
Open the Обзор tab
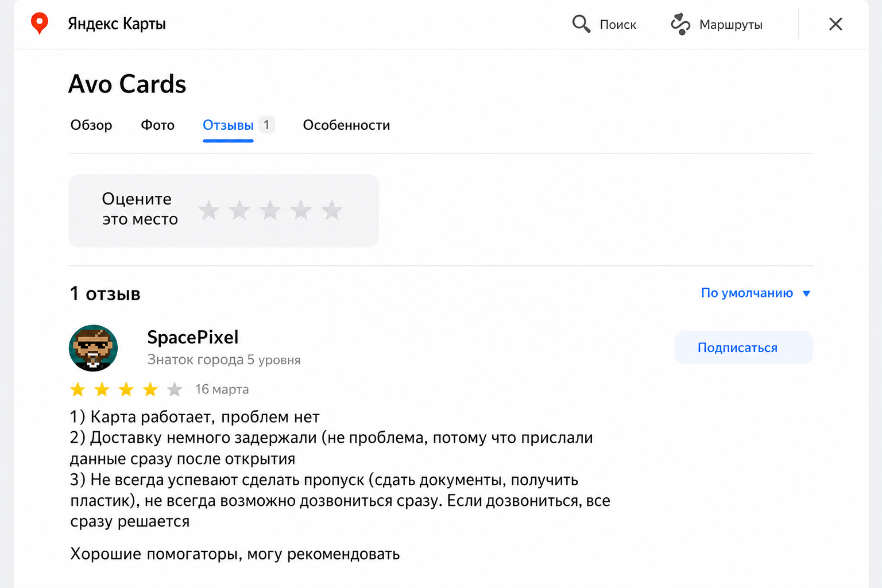coord(91,125)
